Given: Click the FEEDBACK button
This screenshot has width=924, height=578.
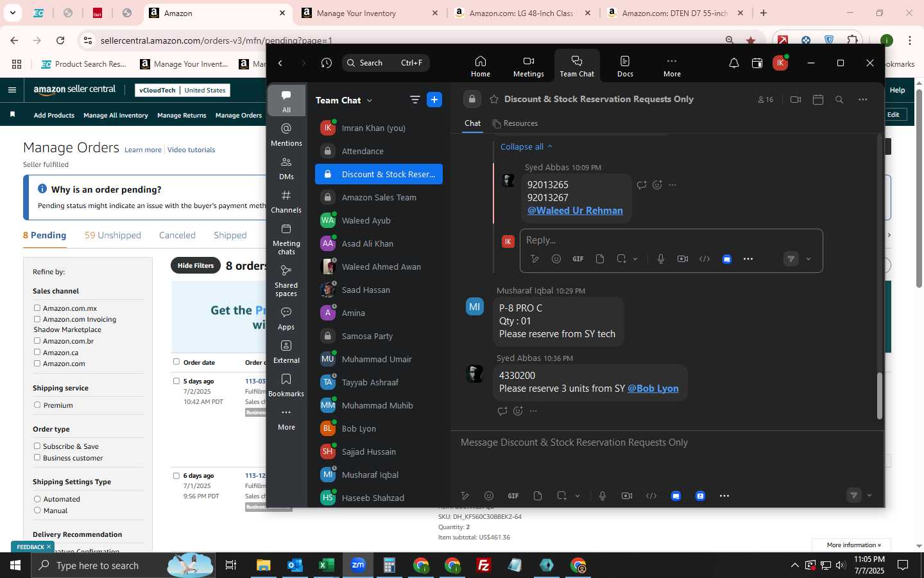Looking at the screenshot, I should tap(33, 547).
